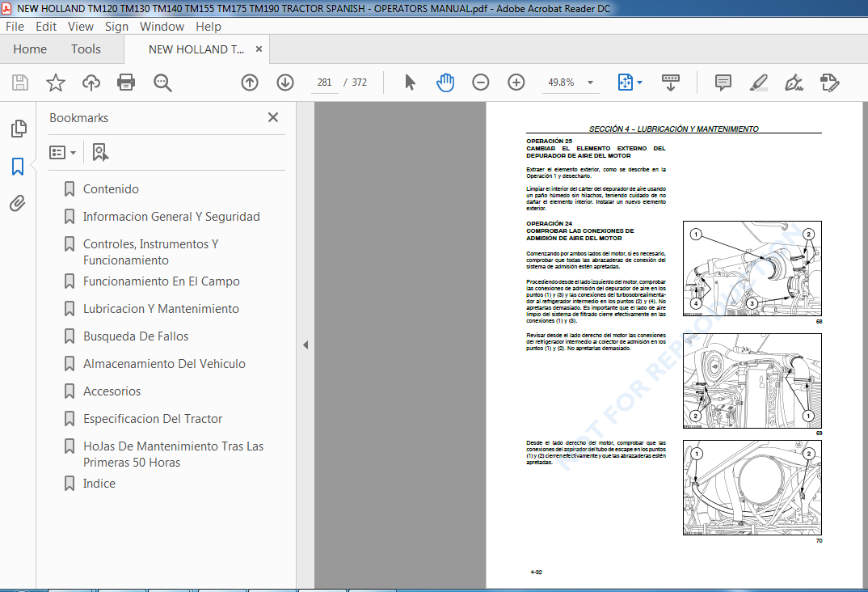Open HoJas De Mantenimiento bookmark
The image size is (868, 592).
click(173, 454)
